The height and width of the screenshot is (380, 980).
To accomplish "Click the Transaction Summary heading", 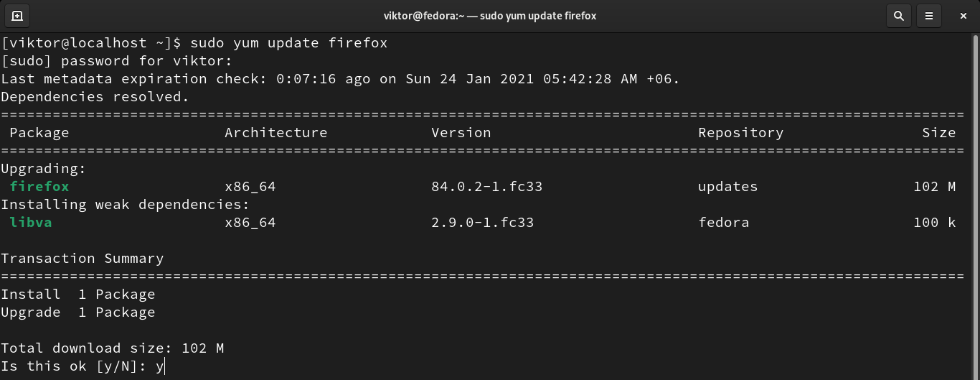I will 83,259.
